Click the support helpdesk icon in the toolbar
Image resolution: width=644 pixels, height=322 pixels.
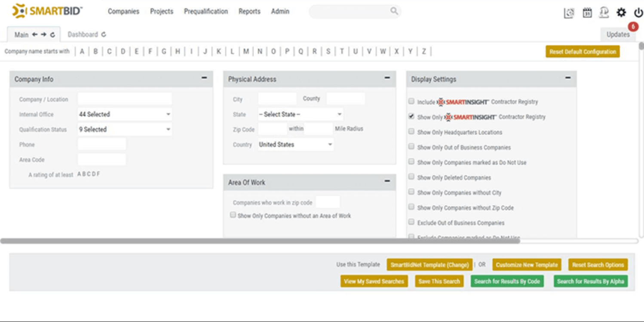(x=604, y=13)
